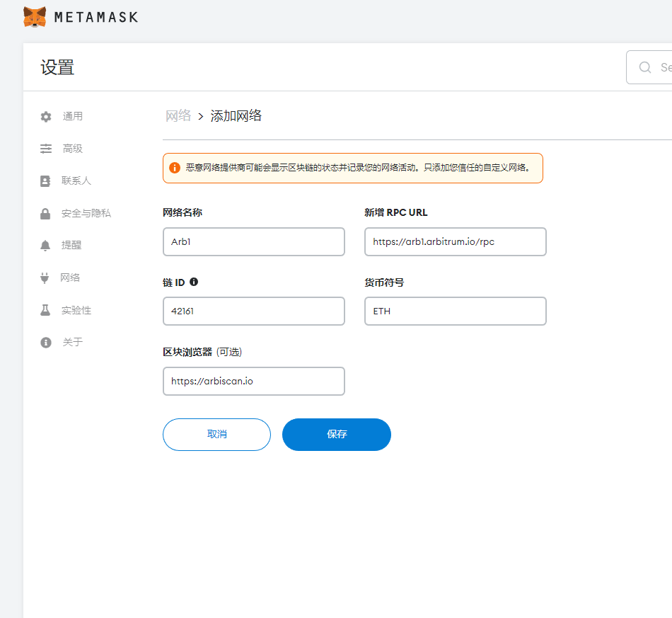
Task: Click the orange warning info icon
Action: click(175, 168)
